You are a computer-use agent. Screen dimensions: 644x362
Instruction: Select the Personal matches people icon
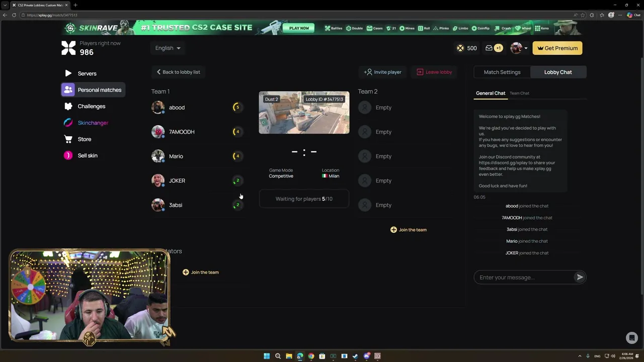68,90
